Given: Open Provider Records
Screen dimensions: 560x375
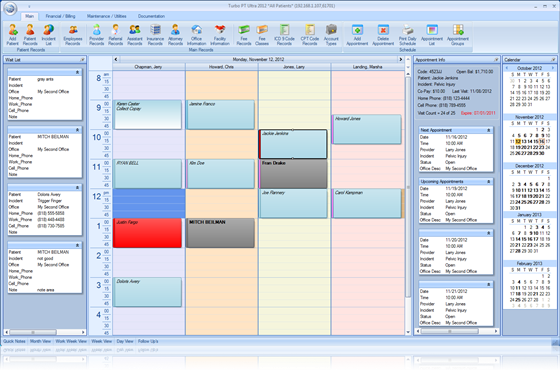Looking at the screenshot, I should click(x=96, y=35).
